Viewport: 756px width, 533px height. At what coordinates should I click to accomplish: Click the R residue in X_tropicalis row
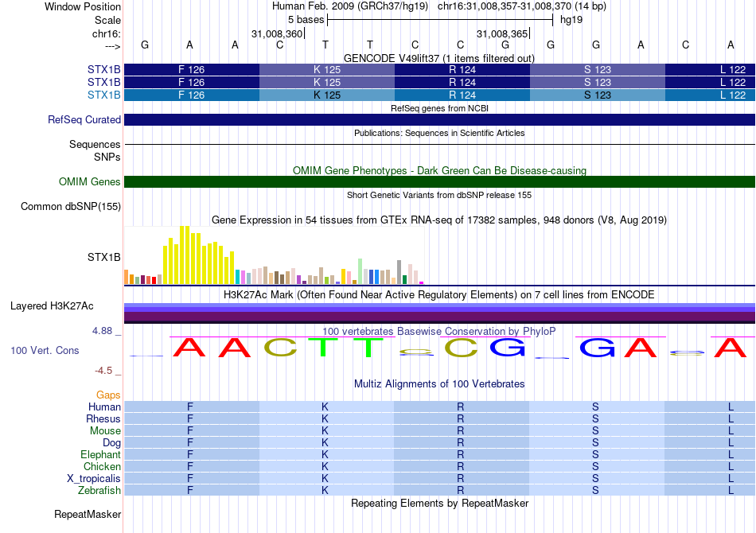(x=461, y=479)
